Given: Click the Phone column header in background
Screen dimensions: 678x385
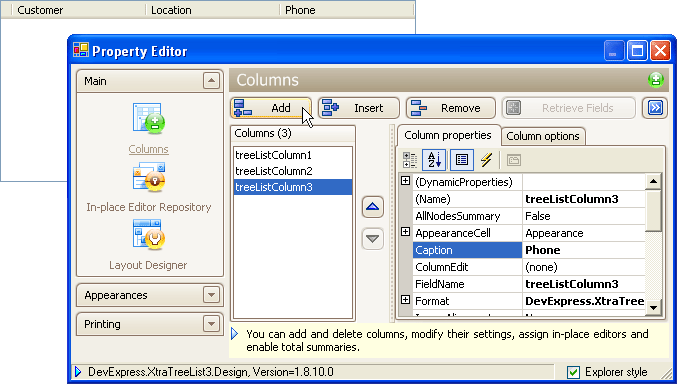Looking at the screenshot, I should [346, 10].
